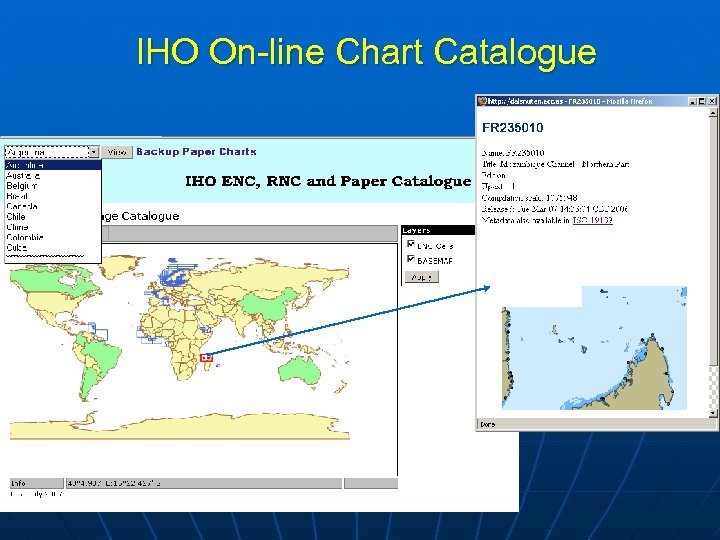Minimize the FR235010 Firefox window

click(693, 101)
